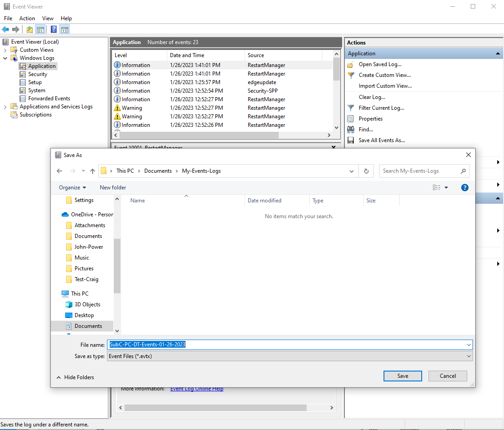504x430 pixels.
Task: Click the Cancel button
Action: click(x=447, y=376)
